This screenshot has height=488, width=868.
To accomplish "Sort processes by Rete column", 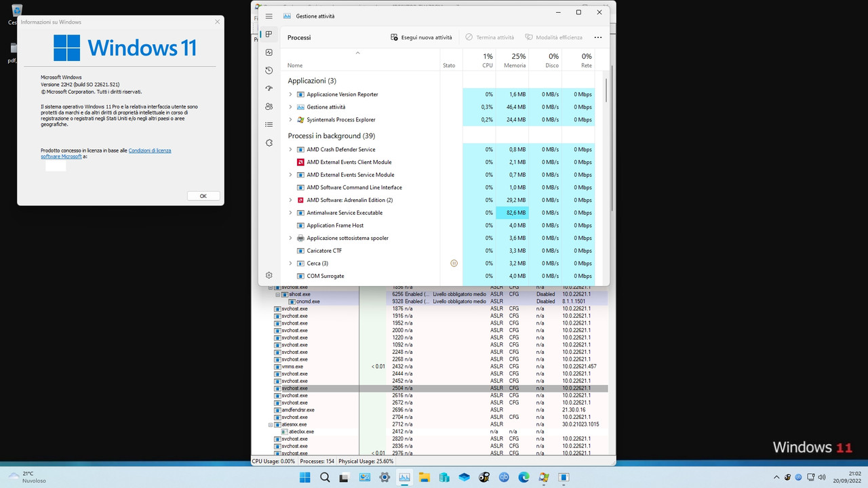I will pyautogui.click(x=578, y=59).
